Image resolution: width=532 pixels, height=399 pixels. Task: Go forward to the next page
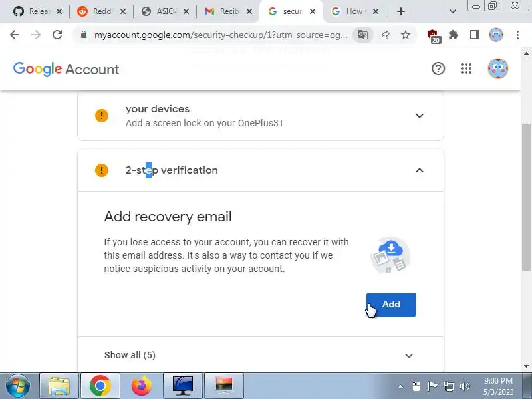pos(36,35)
